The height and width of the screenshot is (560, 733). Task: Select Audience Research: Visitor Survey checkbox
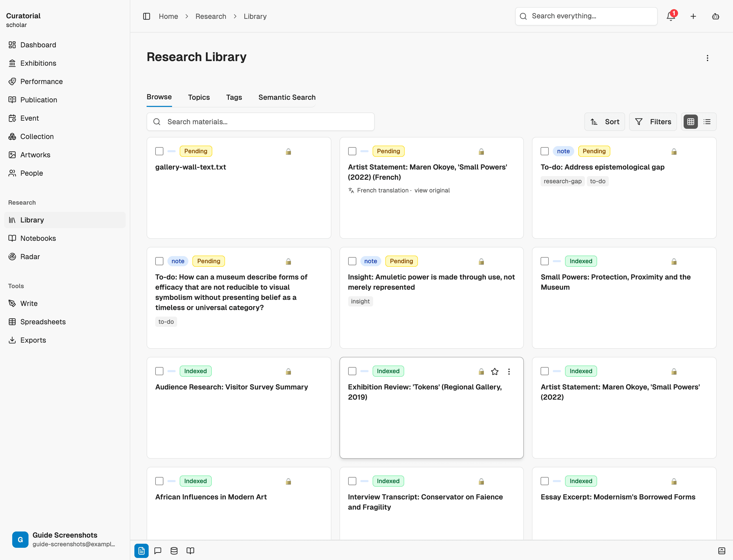pos(159,371)
